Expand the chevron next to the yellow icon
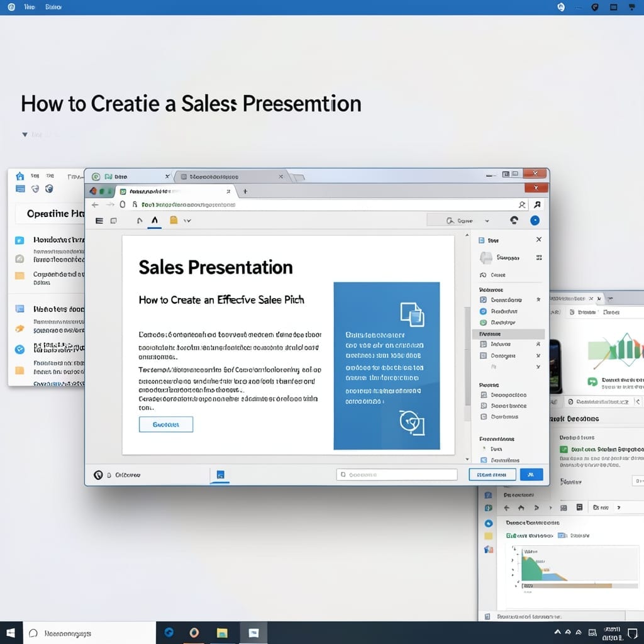 pyautogui.click(x=187, y=221)
